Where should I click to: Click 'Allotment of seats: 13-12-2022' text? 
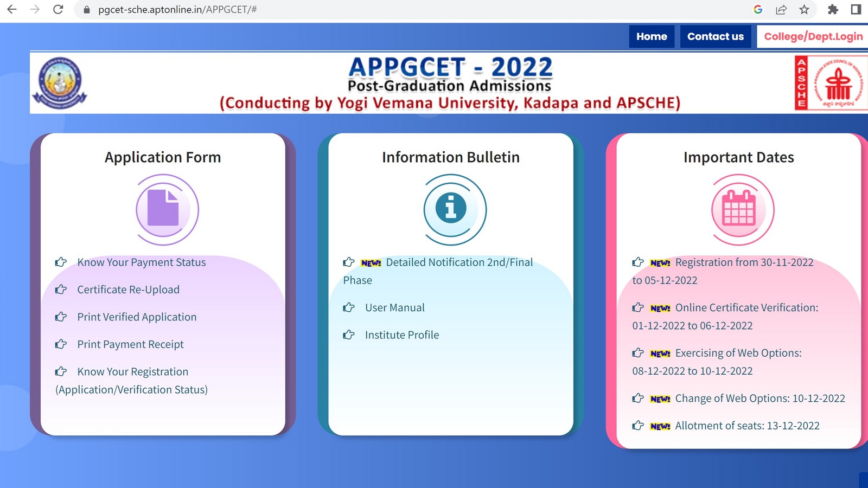pyautogui.click(x=747, y=426)
